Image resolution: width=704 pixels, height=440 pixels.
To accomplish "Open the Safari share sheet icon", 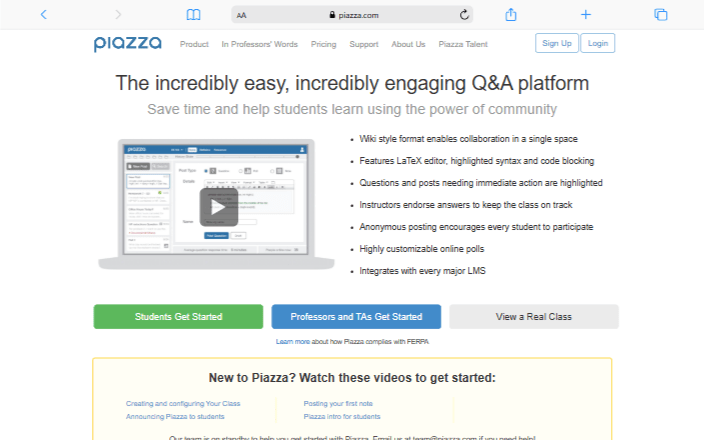I will click(511, 14).
